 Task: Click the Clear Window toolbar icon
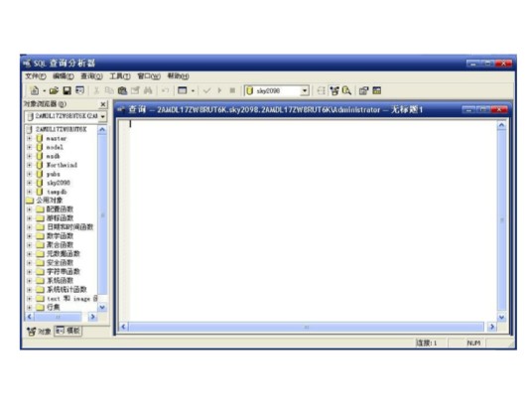pos(135,90)
